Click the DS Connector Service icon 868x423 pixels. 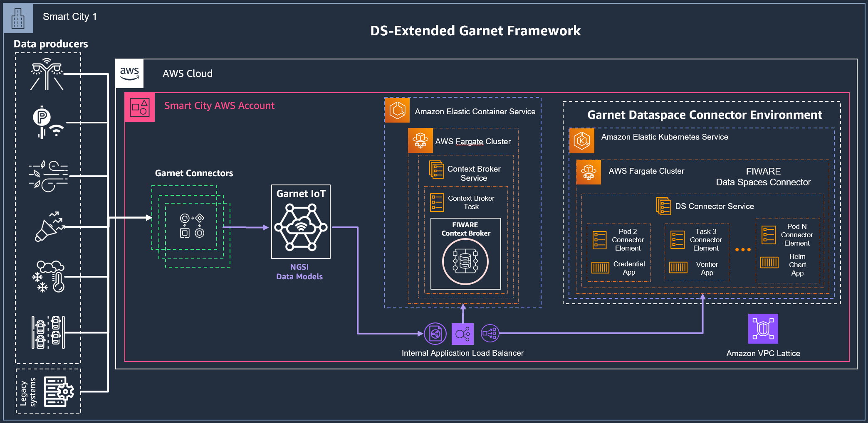coord(663,206)
